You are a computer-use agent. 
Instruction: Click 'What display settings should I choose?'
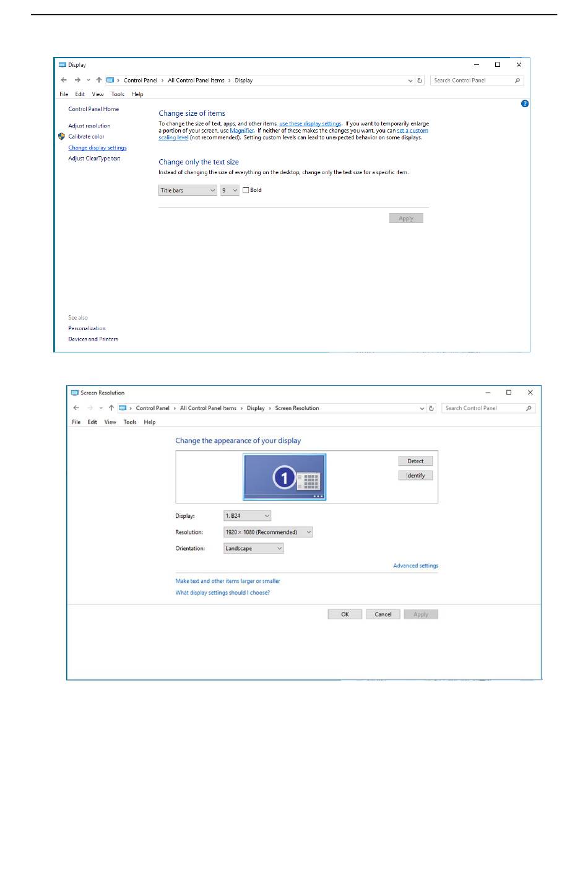pyautogui.click(x=223, y=593)
